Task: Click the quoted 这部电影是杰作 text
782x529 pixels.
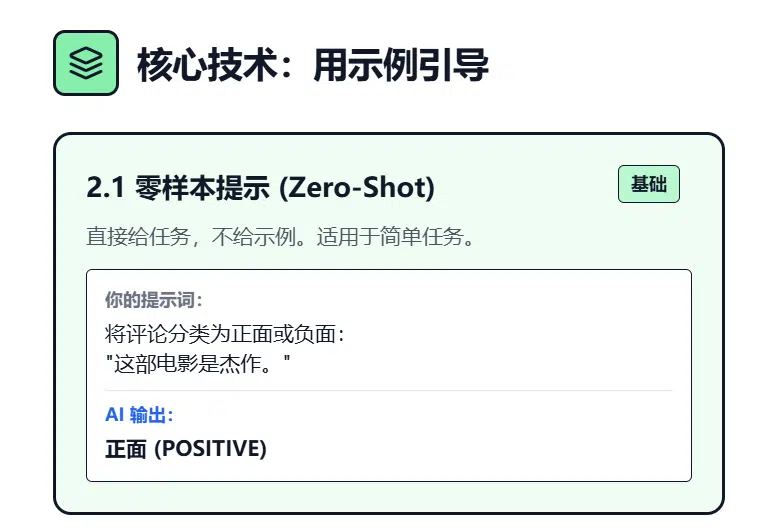Action: (197, 363)
